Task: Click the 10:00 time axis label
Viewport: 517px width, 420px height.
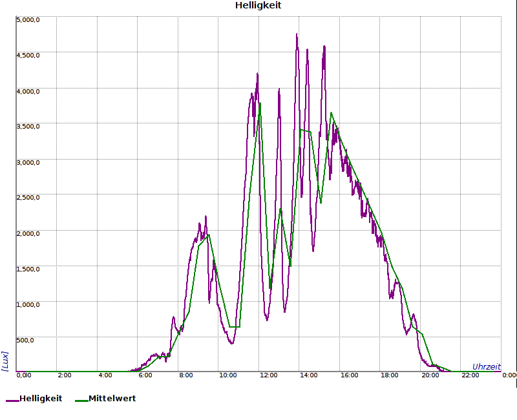Action: click(x=228, y=375)
